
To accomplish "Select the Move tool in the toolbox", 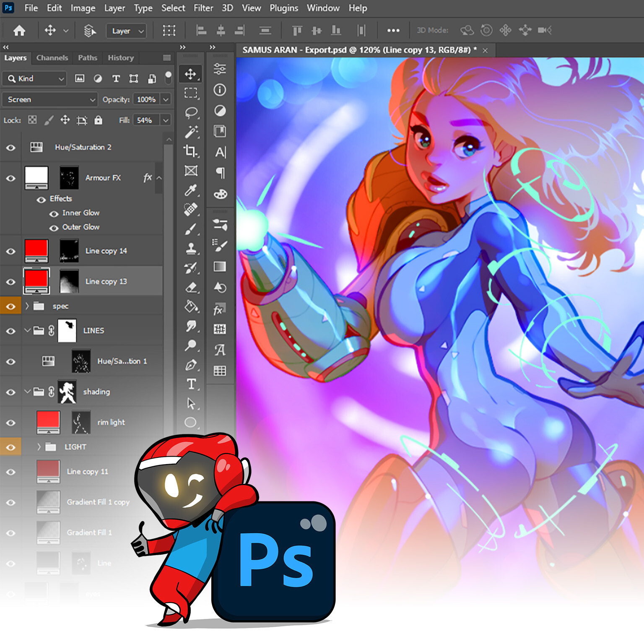I will (191, 74).
